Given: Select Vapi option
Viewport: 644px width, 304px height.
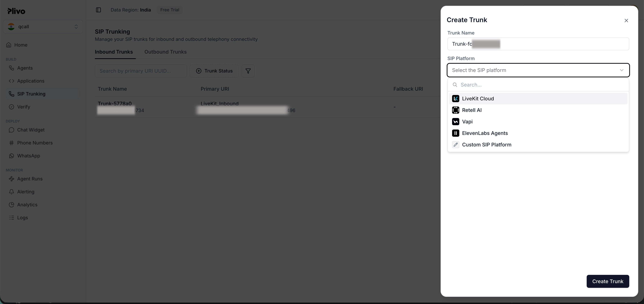Looking at the screenshot, I should 538,122.
